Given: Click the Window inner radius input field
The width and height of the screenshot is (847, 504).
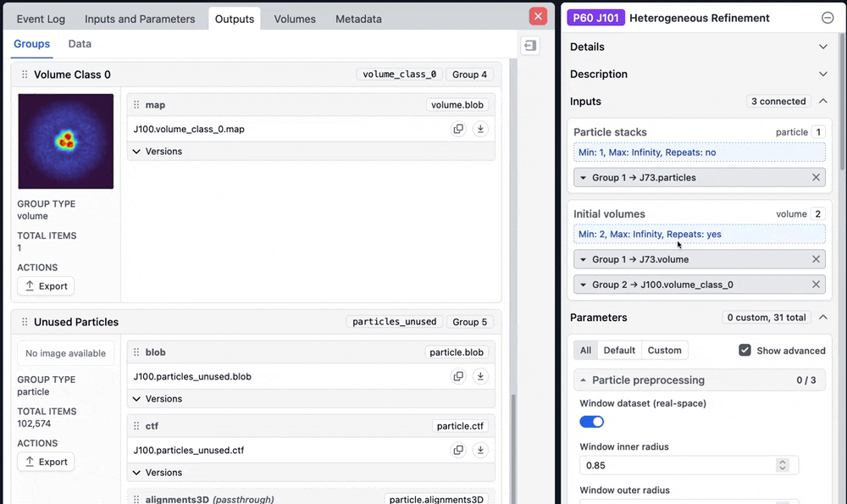Looking at the screenshot, I should point(678,465).
